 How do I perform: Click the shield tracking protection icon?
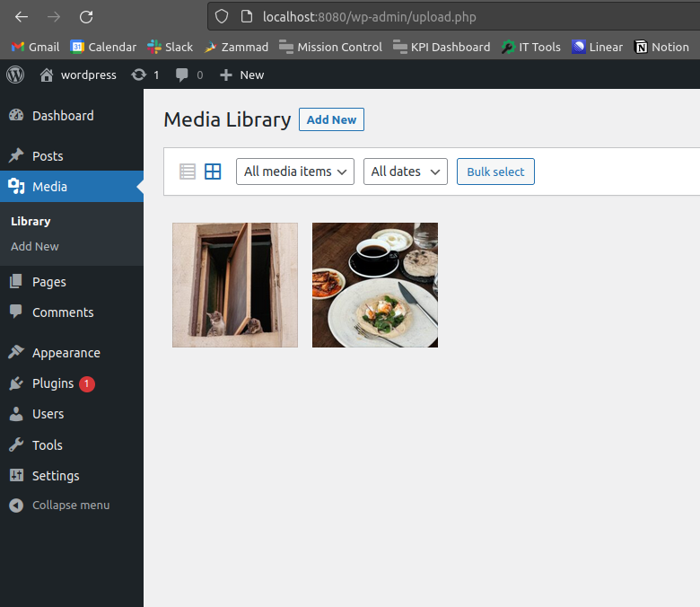click(x=222, y=17)
